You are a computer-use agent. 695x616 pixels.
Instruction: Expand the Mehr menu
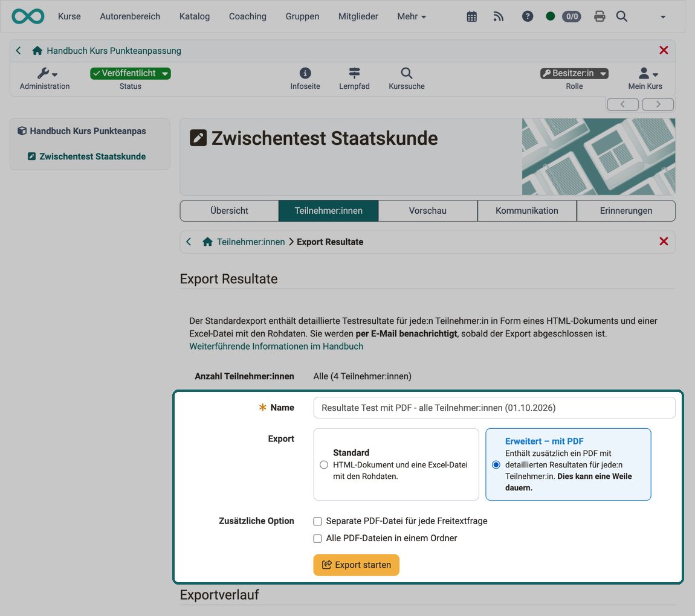click(x=412, y=16)
